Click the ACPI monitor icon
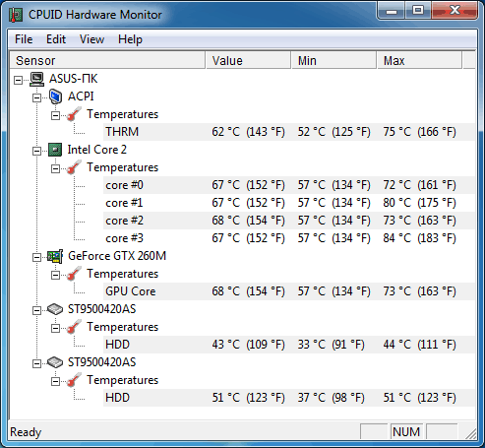 point(55,96)
